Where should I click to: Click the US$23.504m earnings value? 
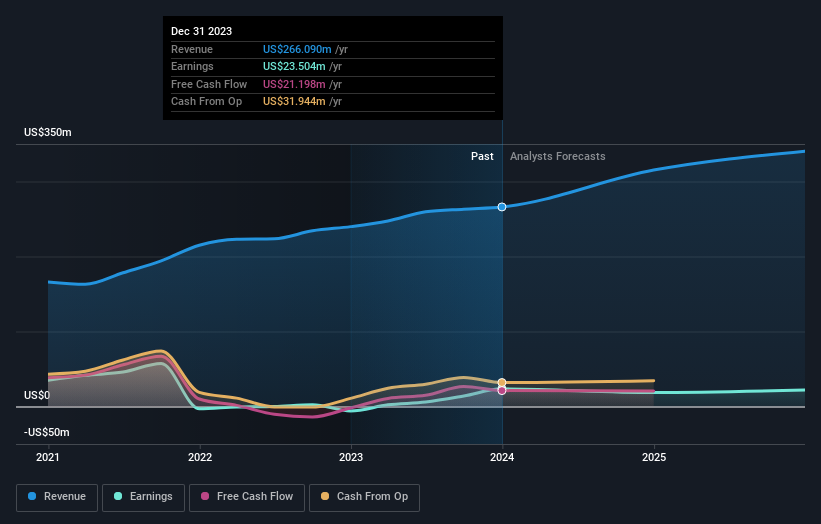tap(294, 66)
